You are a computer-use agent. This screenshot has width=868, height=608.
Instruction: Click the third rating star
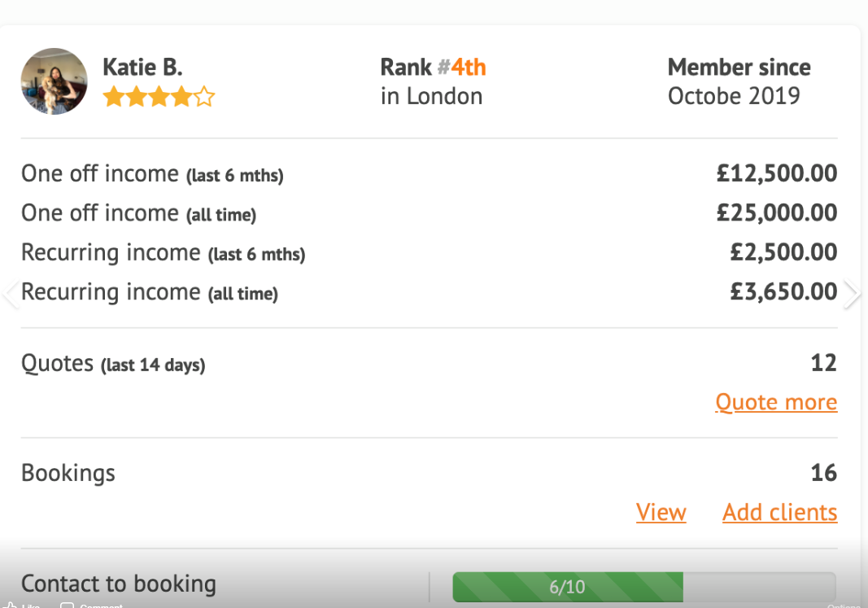pyautogui.click(x=159, y=96)
